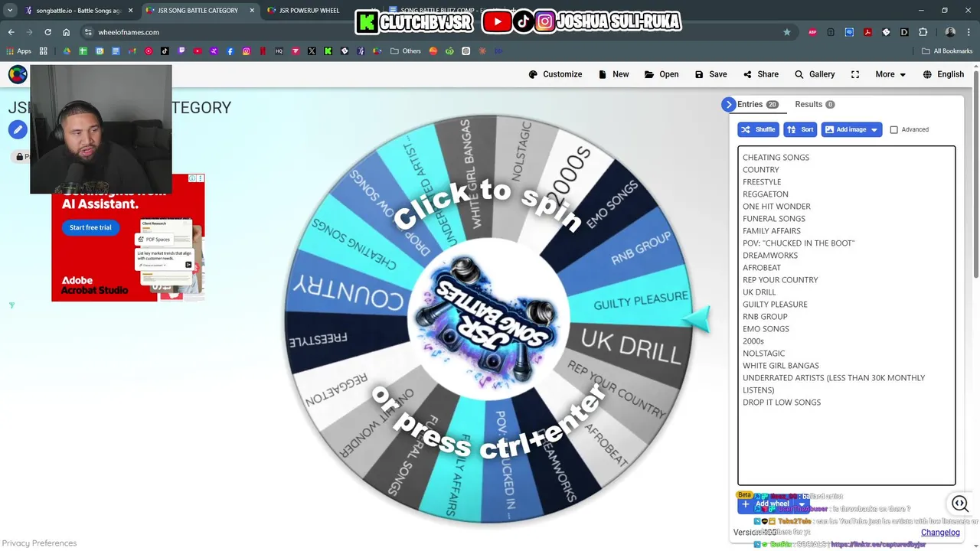
Task: Open the Extensions puzzle menu
Action: 923,32
